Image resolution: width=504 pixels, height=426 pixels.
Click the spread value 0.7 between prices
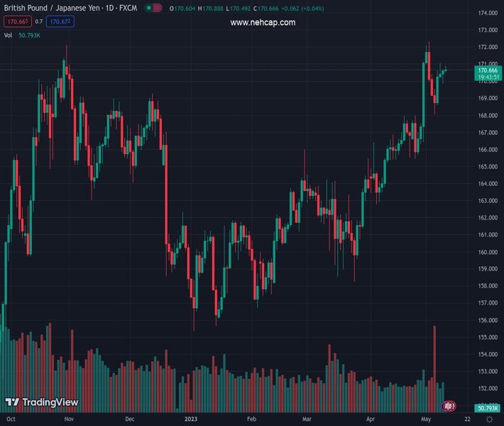coord(39,21)
